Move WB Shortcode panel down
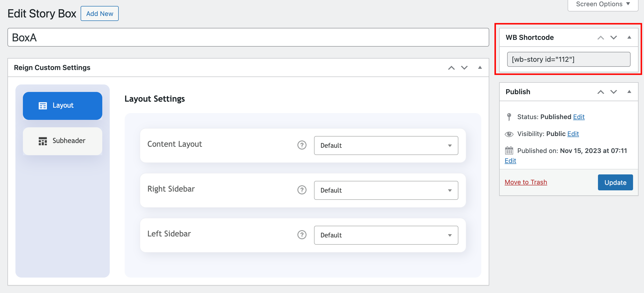 pos(613,38)
